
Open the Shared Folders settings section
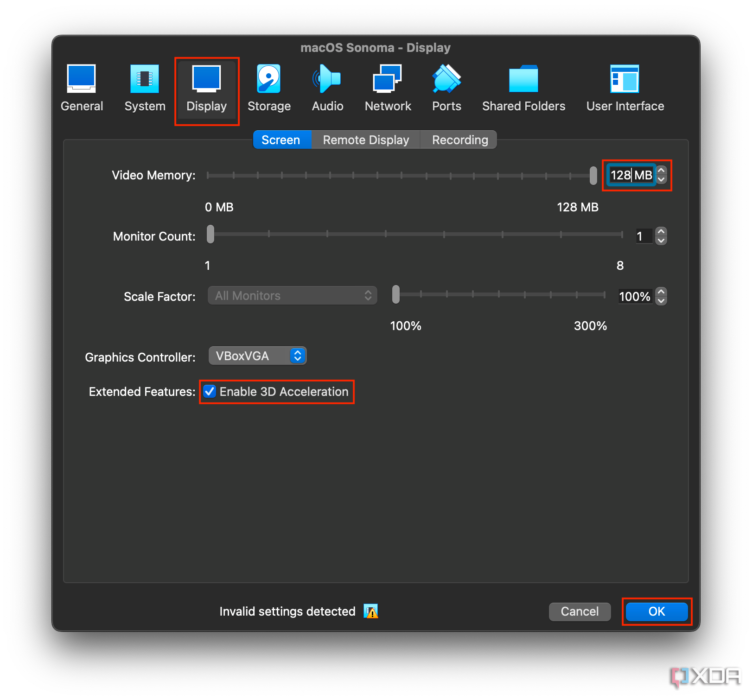pyautogui.click(x=523, y=89)
